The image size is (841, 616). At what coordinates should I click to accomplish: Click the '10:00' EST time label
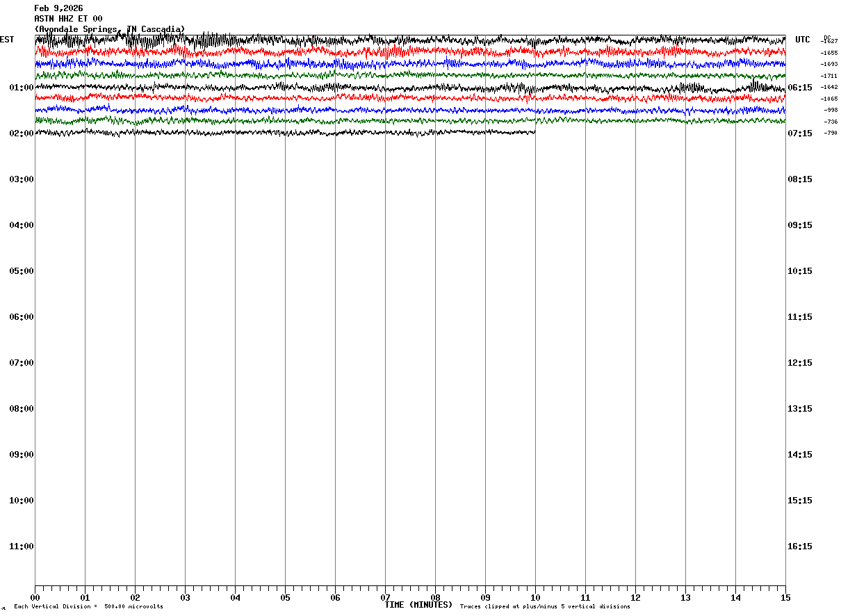(22, 501)
